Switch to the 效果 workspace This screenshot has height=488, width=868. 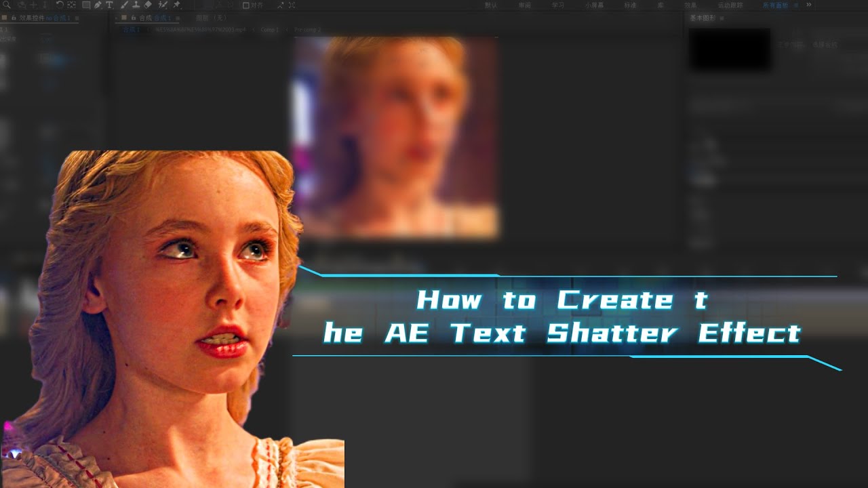pyautogui.click(x=691, y=5)
